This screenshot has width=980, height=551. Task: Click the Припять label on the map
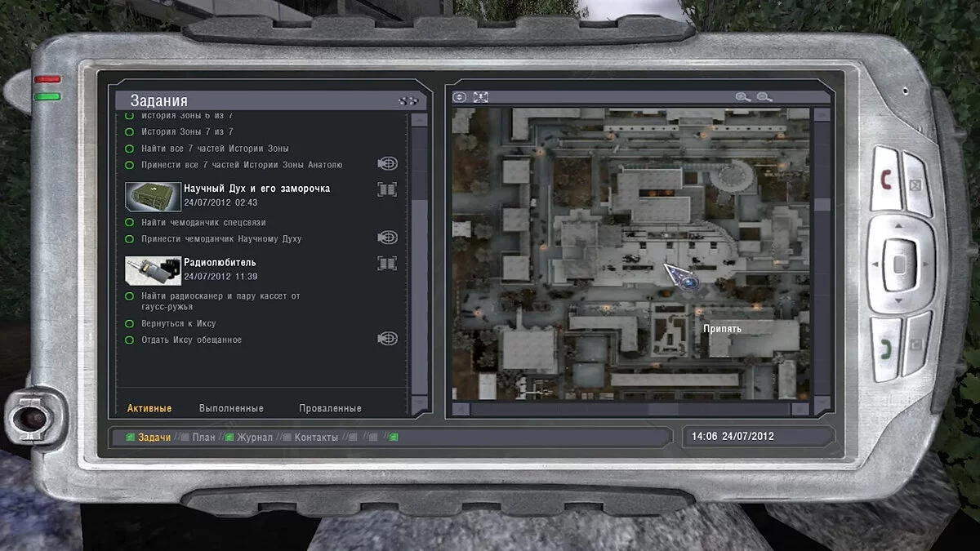pyautogui.click(x=722, y=329)
